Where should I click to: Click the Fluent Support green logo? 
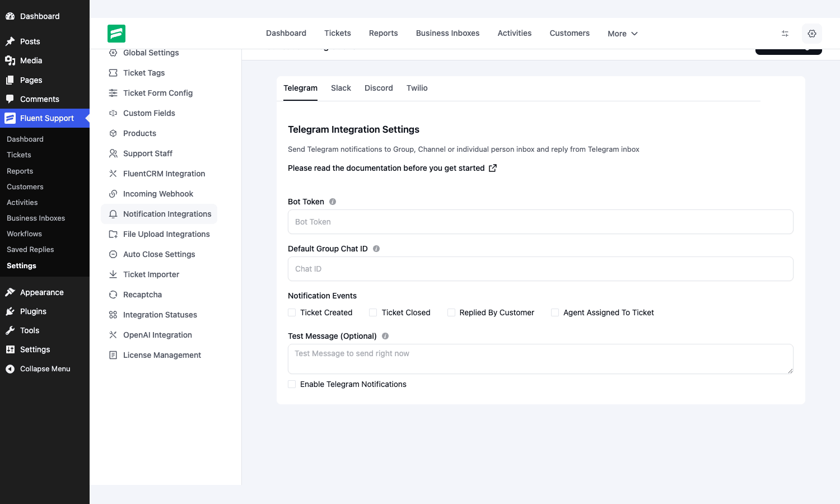116,34
